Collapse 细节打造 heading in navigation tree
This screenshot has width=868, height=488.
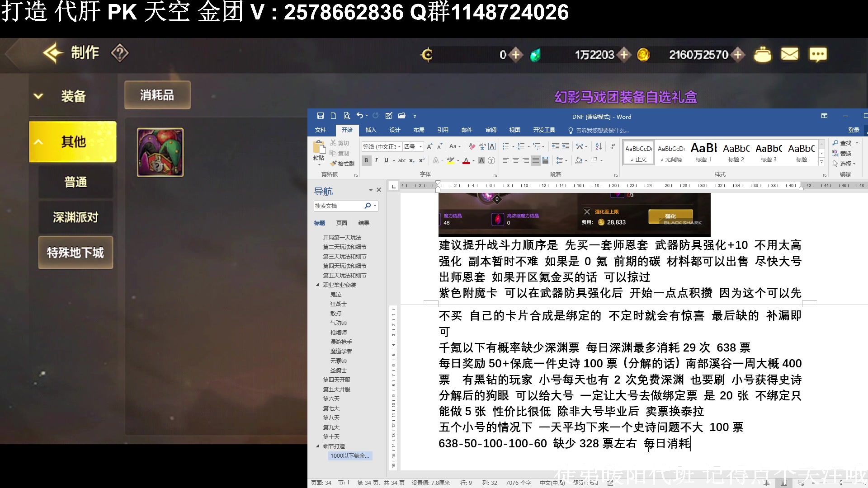[x=317, y=446]
